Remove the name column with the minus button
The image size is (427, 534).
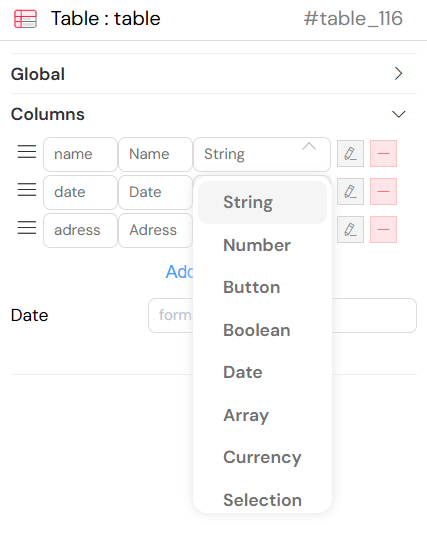click(383, 154)
